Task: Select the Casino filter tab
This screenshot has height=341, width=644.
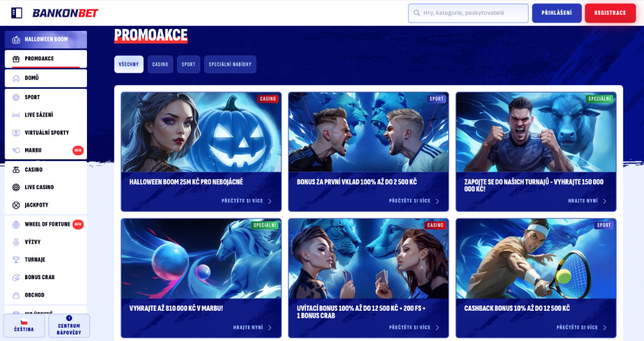Action: pyautogui.click(x=160, y=64)
